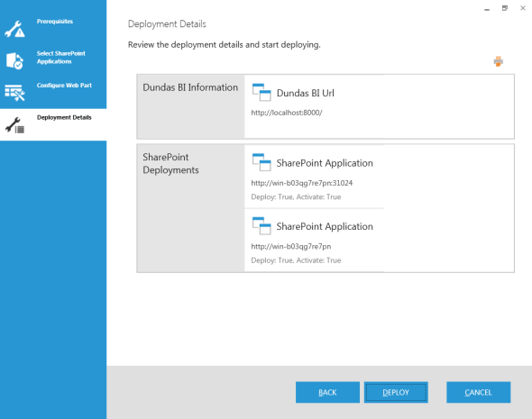Click the CANCEL button
Viewport: 532px width, 419px height.
(x=479, y=392)
